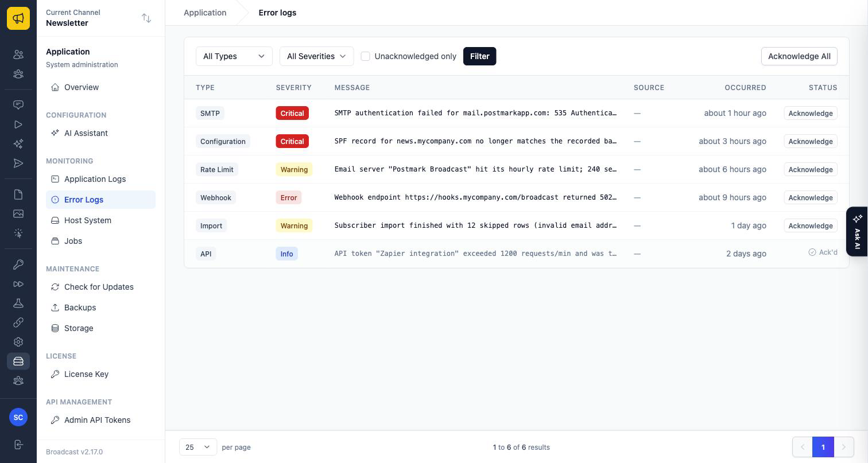
Task: Click the Subscriber import finished message
Action: [476, 225]
